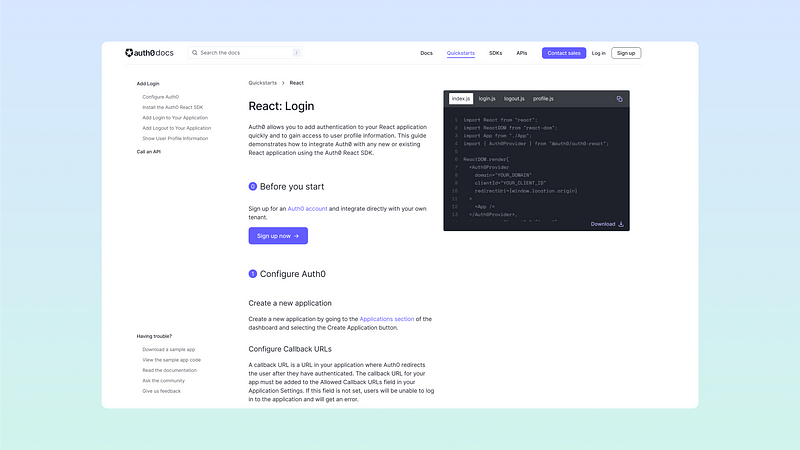800x450 pixels.
Task: Click the React: Login heading
Action: click(x=281, y=106)
